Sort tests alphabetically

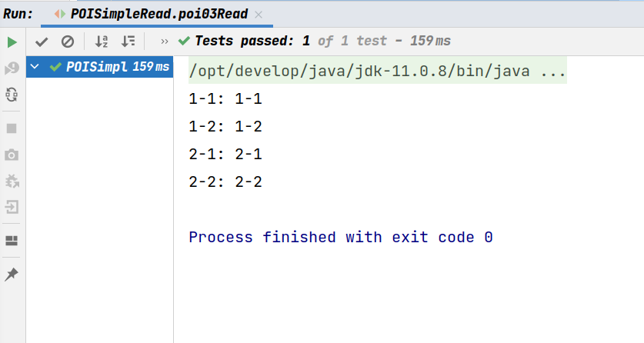click(102, 42)
